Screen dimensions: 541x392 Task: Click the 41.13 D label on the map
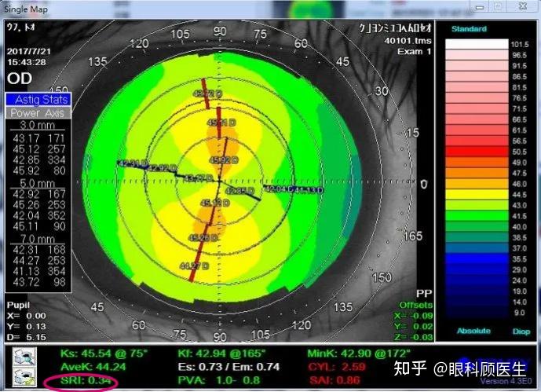tap(309, 190)
